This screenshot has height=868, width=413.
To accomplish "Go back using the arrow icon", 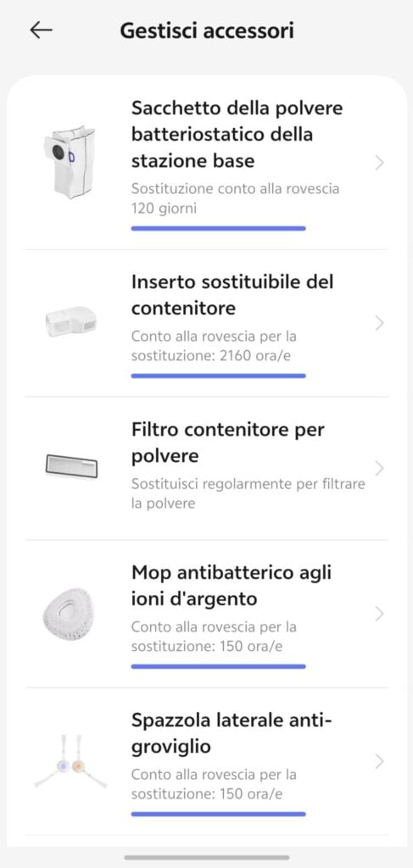I will click(41, 31).
